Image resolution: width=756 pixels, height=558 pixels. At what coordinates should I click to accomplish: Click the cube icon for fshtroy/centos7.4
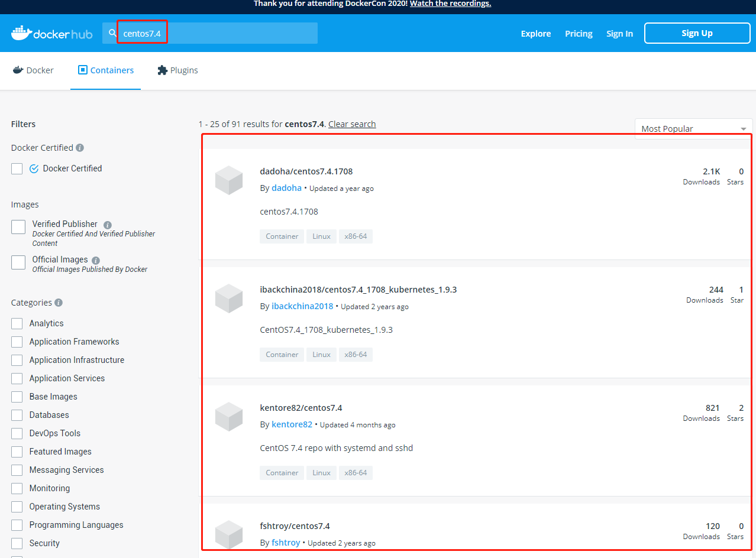point(229,535)
